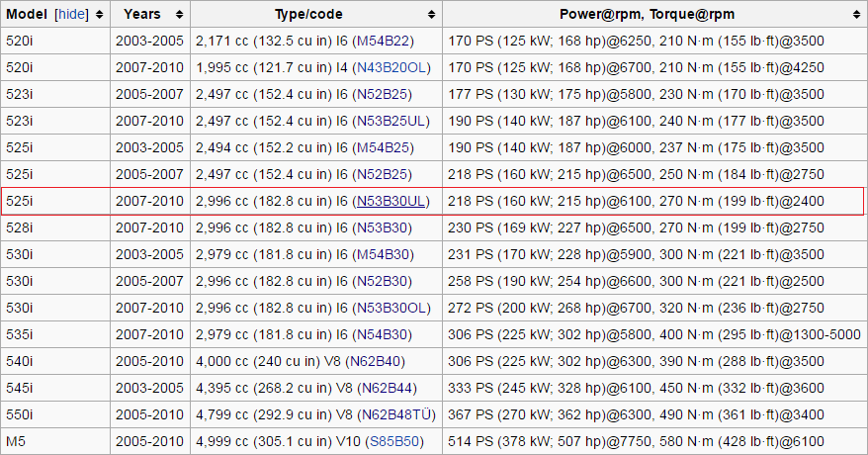
Task: Open the N53B30OL engine link
Action: 391,308
